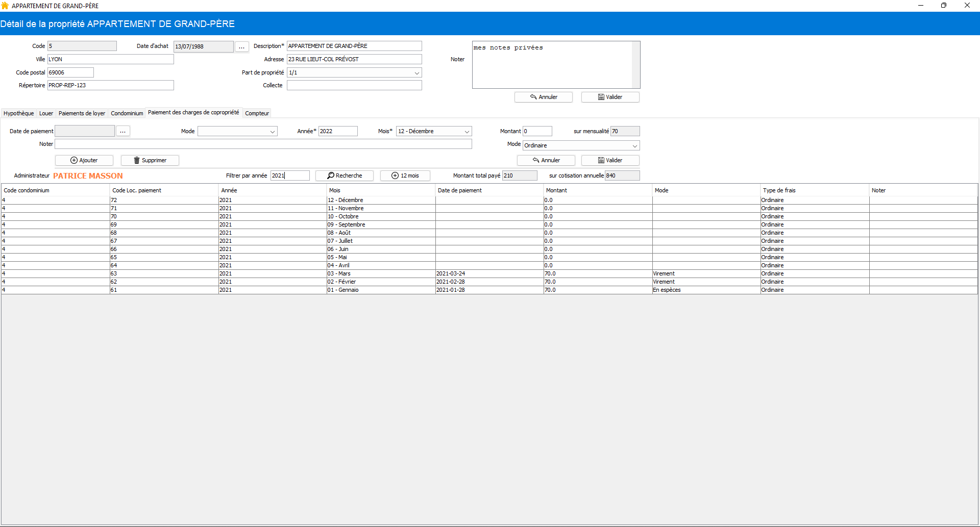Screen dimensions: 980x527
Task: Click the Type de frais column header
Action: click(x=815, y=190)
